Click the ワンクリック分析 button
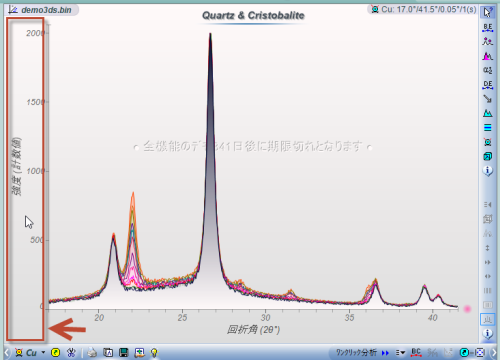The width and height of the screenshot is (500, 360). point(356,352)
